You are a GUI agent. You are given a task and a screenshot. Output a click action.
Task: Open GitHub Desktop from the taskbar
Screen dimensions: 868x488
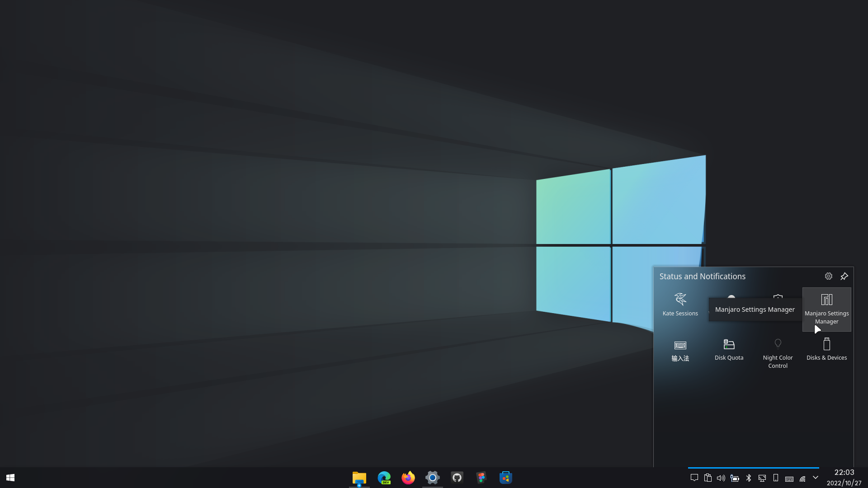pyautogui.click(x=457, y=478)
